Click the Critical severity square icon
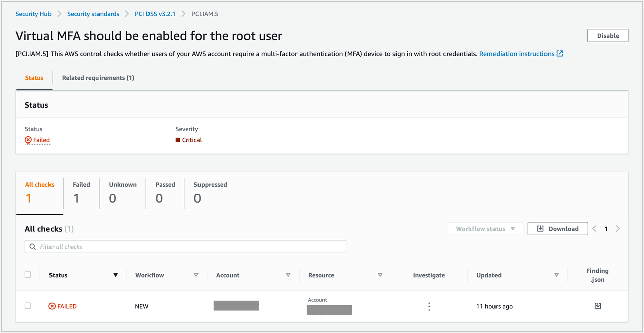The width and height of the screenshot is (644, 333). pyautogui.click(x=178, y=140)
